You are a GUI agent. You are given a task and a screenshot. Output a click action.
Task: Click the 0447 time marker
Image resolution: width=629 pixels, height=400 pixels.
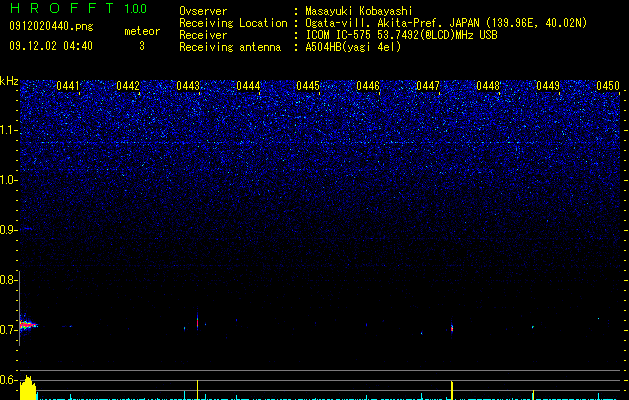428,86
